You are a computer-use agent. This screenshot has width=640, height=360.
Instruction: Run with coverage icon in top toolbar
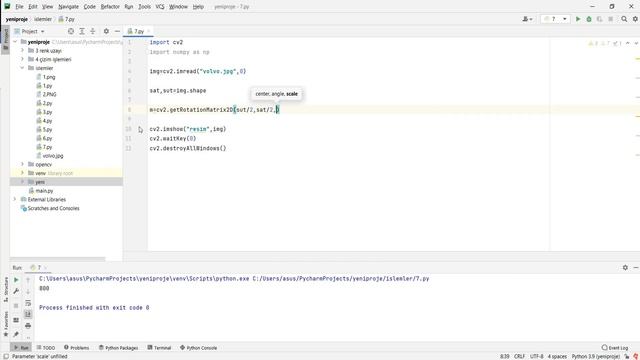pyautogui.click(x=600, y=19)
